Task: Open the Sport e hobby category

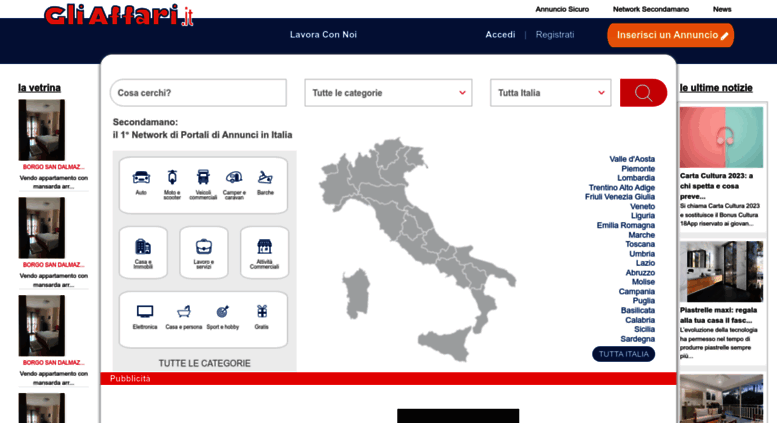Action: tap(222, 317)
